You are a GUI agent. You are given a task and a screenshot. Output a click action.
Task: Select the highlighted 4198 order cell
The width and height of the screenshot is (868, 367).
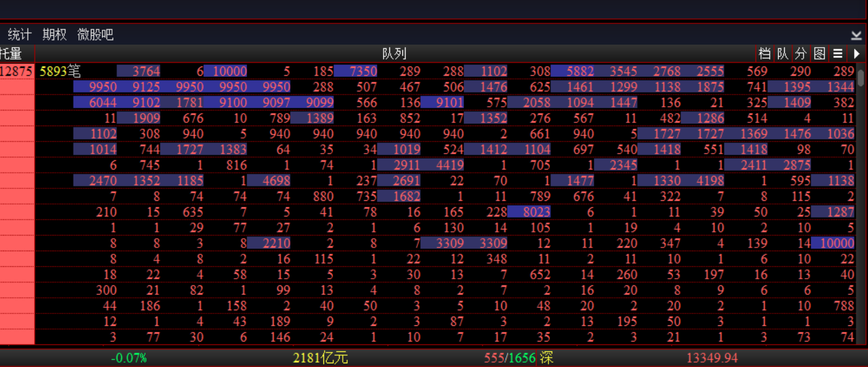click(703, 181)
